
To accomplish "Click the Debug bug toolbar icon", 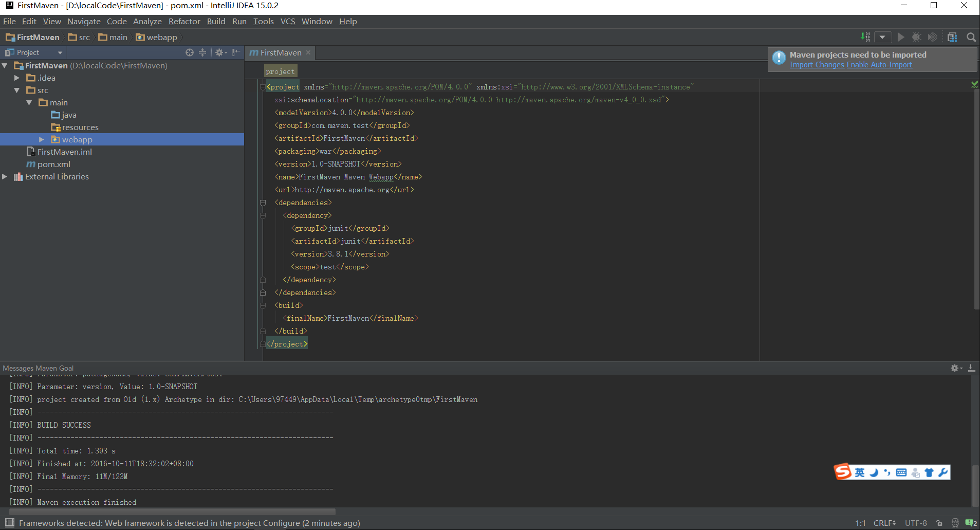I will pos(916,37).
